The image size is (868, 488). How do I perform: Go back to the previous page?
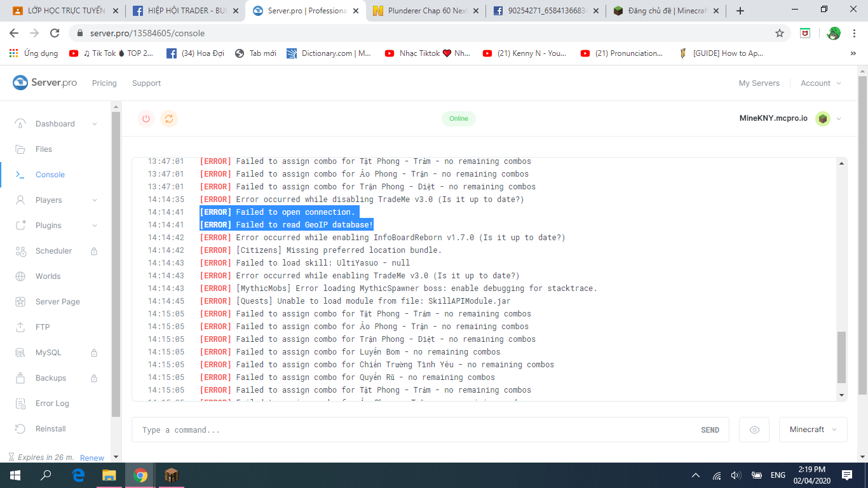pyautogui.click(x=14, y=33)
